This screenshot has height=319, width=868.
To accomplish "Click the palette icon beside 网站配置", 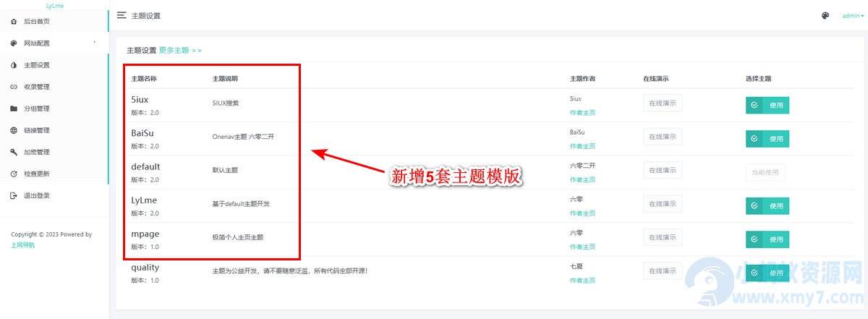I will (x=14, y=43).
